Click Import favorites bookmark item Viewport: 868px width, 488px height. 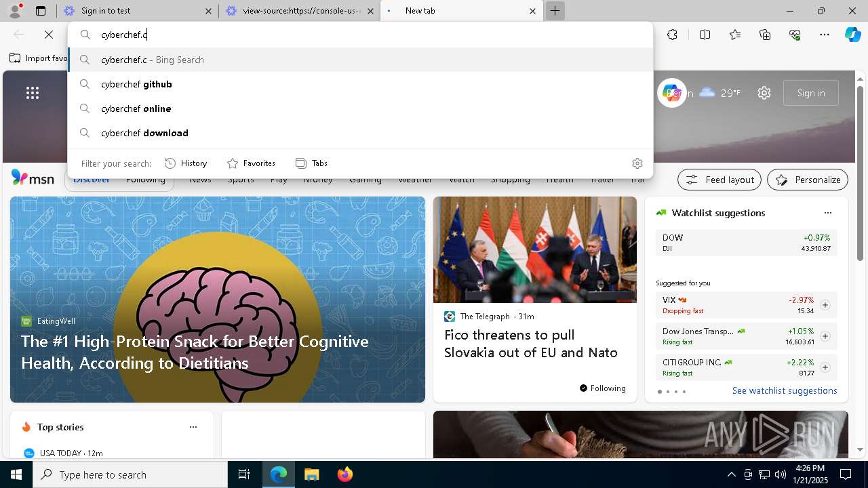click(x=38, y=58)
